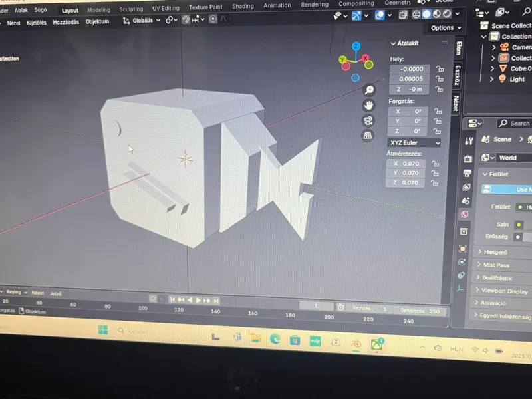The width and height of the screenshot is (532, 399).
Task: Open the Object properties tab icon
Action: 463,249
